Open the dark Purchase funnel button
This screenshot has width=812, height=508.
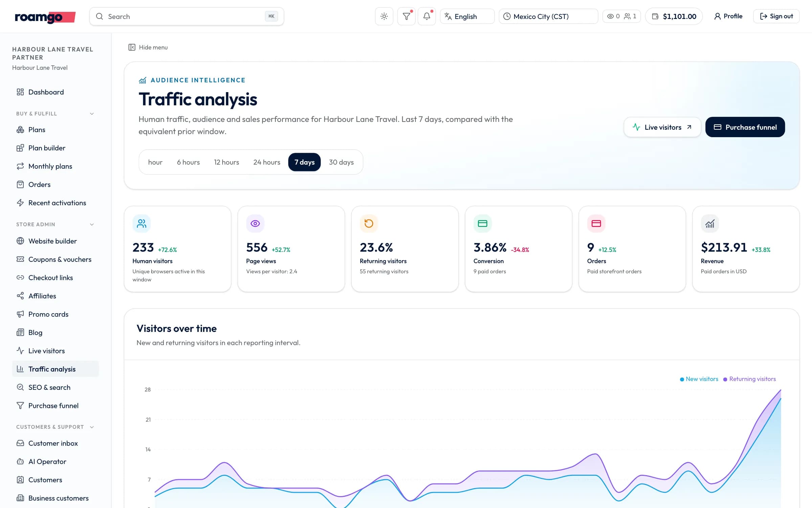tap(745, 127)
